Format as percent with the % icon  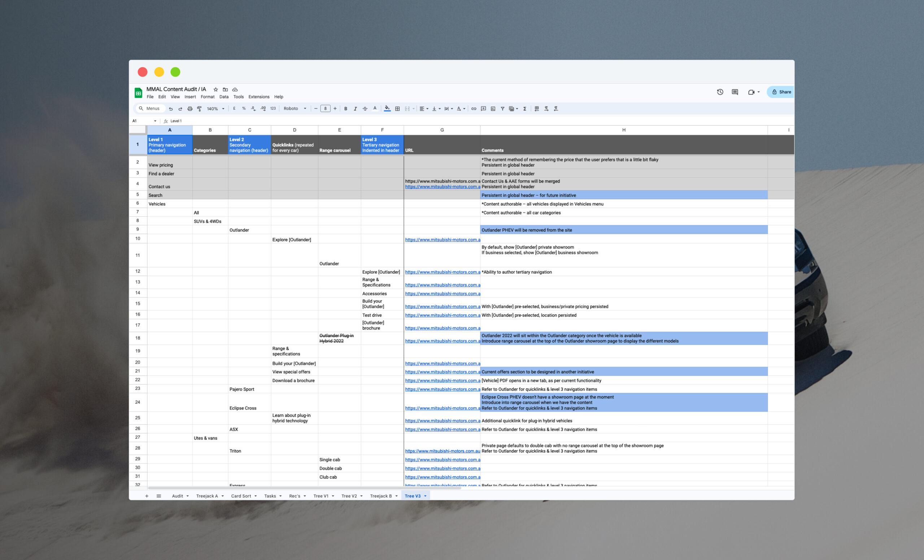coord(244,108)
